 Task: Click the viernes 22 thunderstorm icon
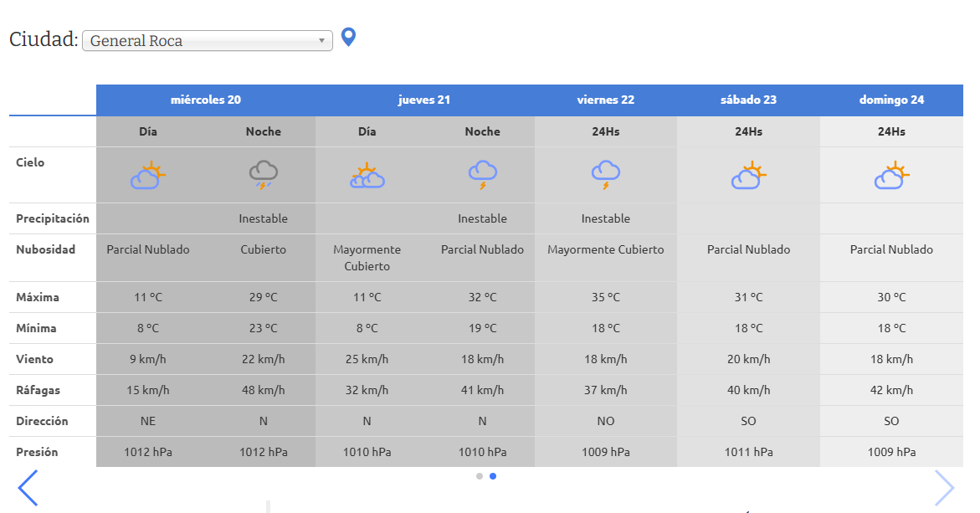605,176
